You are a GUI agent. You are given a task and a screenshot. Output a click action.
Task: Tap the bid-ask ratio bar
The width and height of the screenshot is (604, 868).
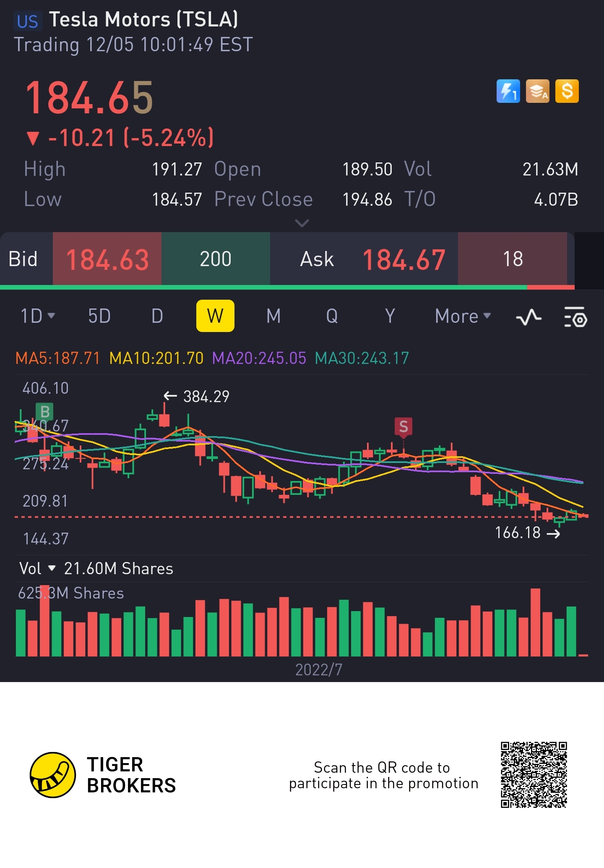coord(287,288)
